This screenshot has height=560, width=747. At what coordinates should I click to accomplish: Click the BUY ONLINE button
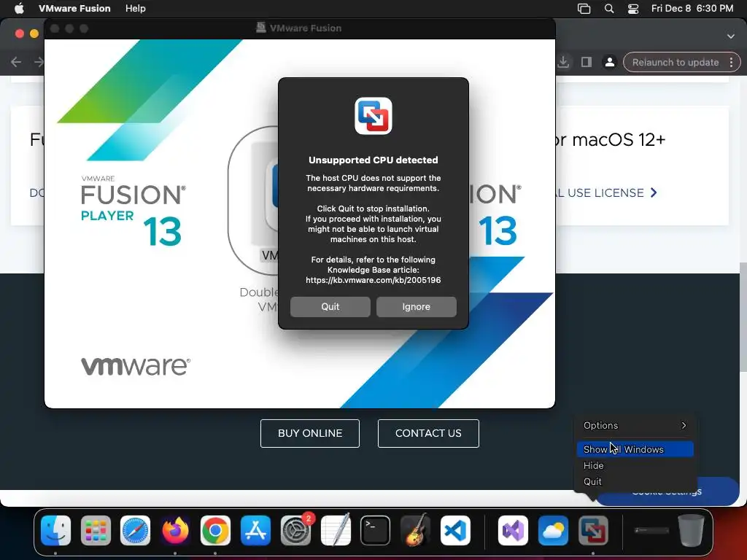coord(310,433)
